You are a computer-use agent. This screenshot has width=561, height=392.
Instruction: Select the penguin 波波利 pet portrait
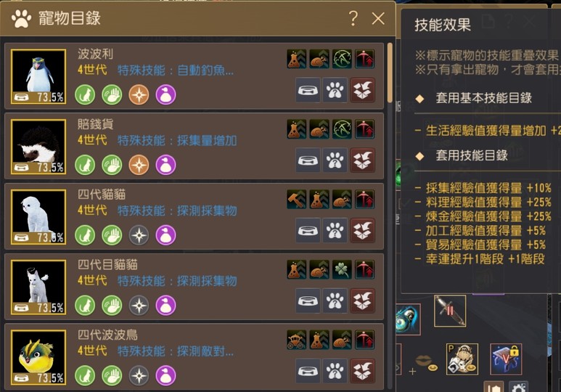point(38,77)
